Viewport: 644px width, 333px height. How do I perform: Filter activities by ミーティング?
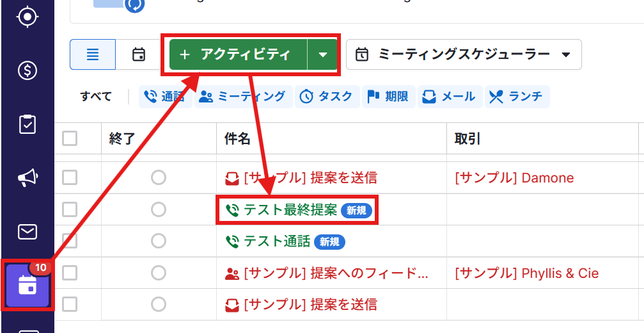coord(243,97)
